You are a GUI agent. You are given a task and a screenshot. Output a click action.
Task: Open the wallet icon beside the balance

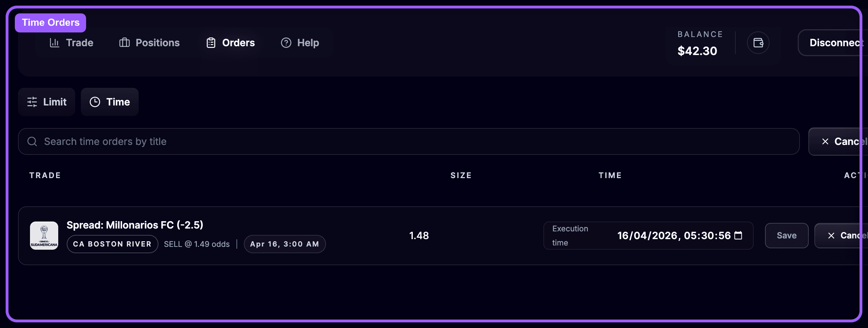tap(759, 42)
